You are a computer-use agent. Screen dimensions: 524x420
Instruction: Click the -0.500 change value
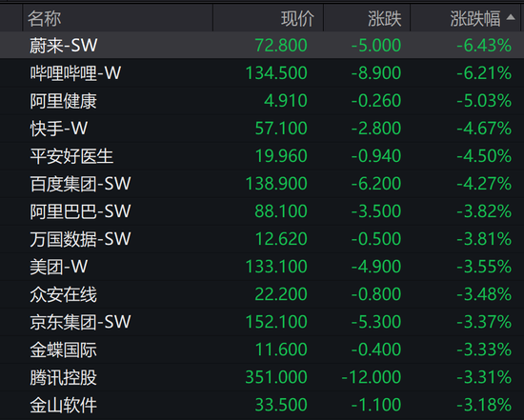click(x=376, y=239)
